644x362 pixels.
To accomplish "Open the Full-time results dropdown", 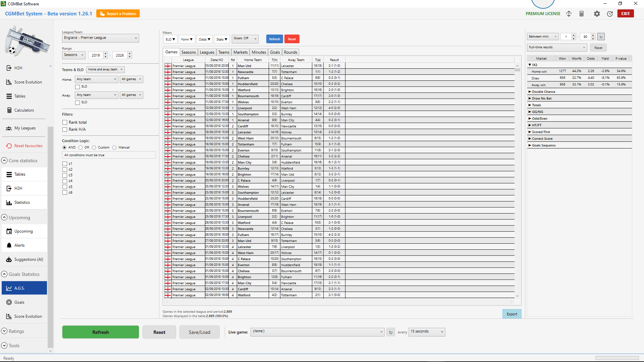I will coord(557,47).
